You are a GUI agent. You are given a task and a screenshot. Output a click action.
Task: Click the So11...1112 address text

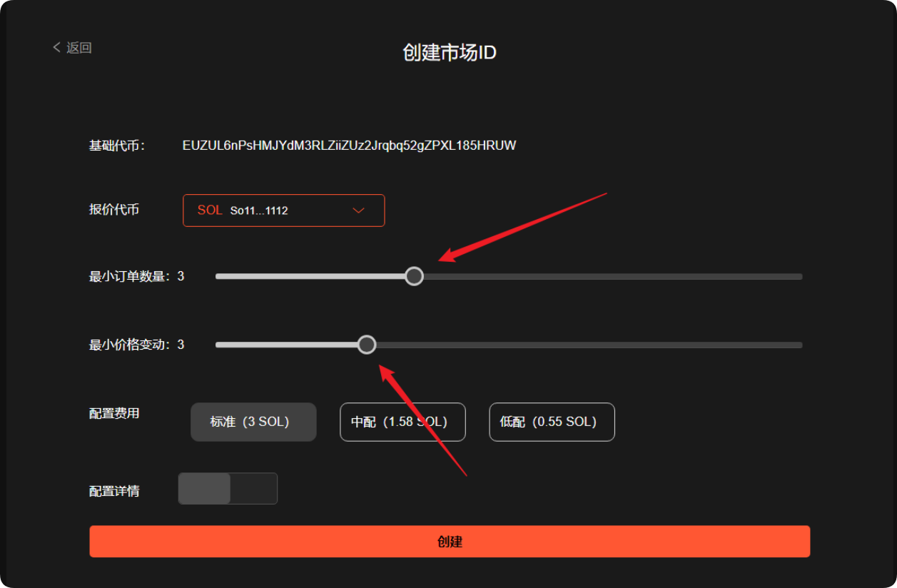(259, 211)
